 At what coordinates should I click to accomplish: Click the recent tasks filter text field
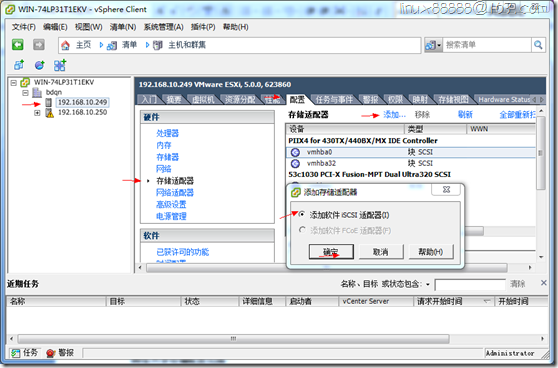click(x=470, y=284)
